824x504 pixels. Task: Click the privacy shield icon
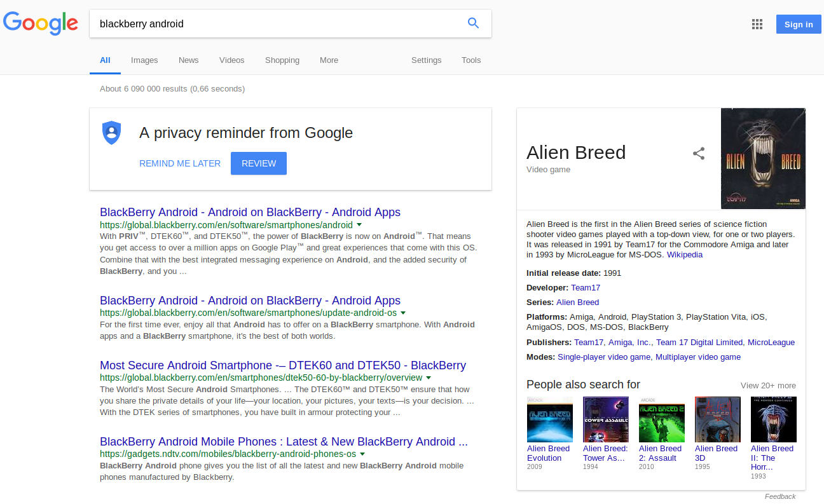[112, 132]
